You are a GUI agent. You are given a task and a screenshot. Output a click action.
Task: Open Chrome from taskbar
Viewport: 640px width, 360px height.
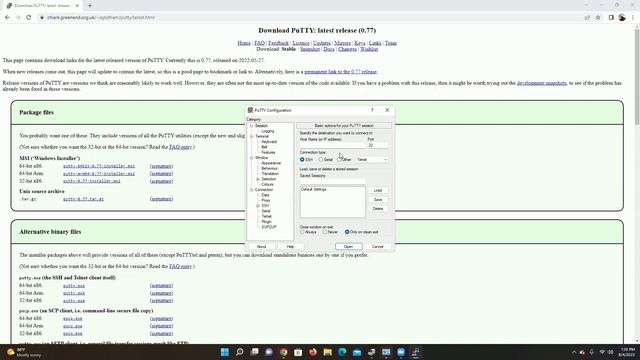point(283,352)
